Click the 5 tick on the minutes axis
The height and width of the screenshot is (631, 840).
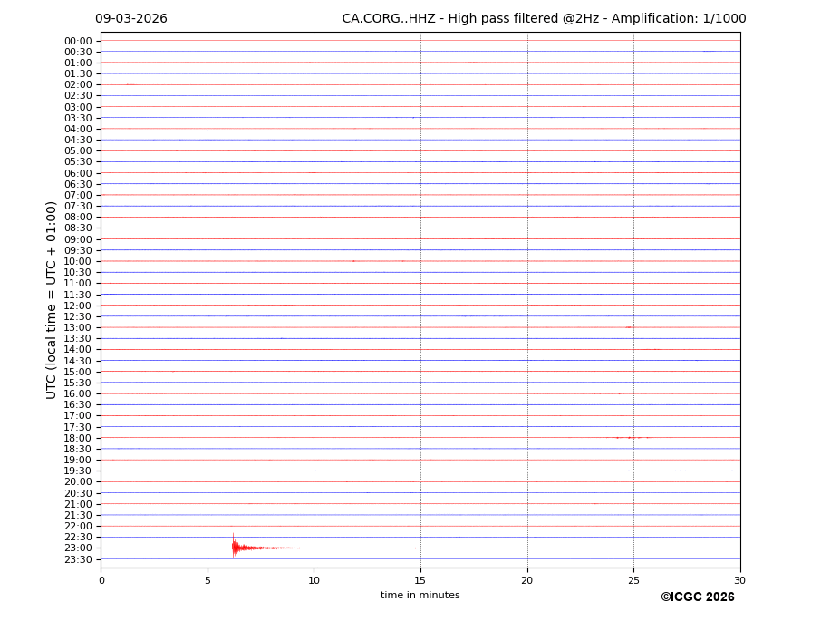[x=208, y=580]
